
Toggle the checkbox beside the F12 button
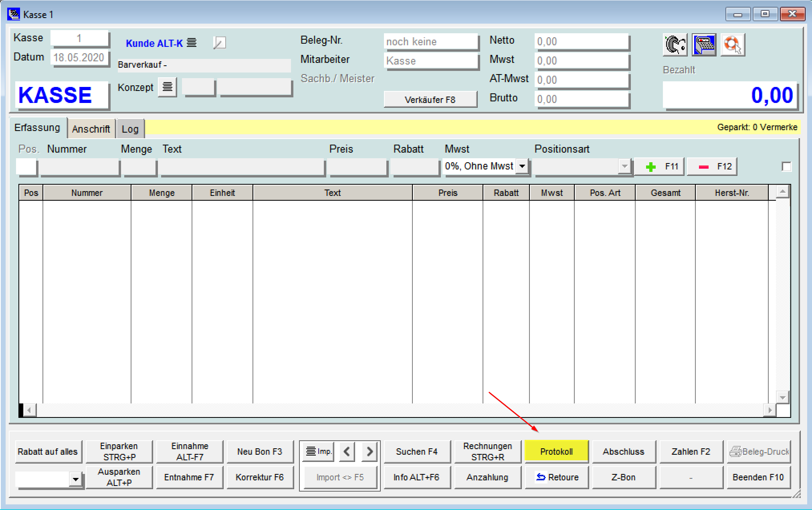coord(786,167)
